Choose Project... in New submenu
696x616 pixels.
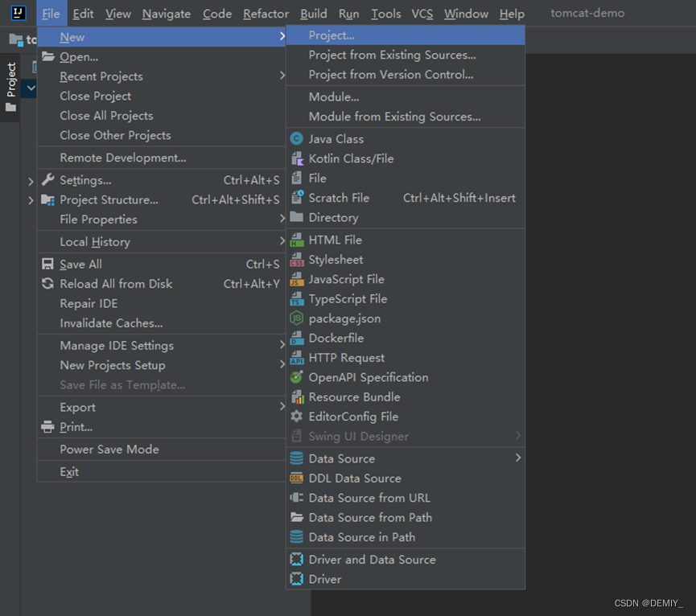coord(406,35)
